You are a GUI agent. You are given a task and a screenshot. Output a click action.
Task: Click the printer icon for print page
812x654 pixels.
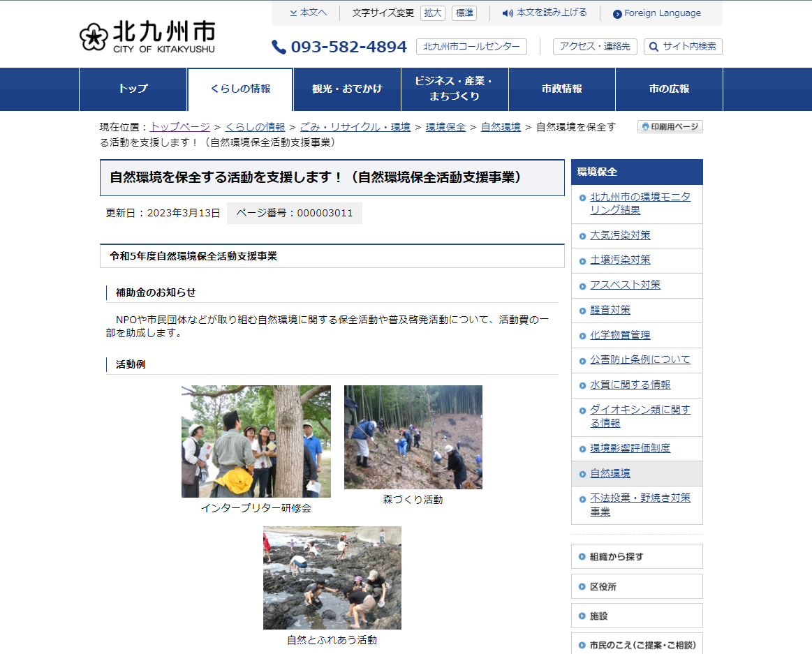pyautogui.click(x=644, y=127)
